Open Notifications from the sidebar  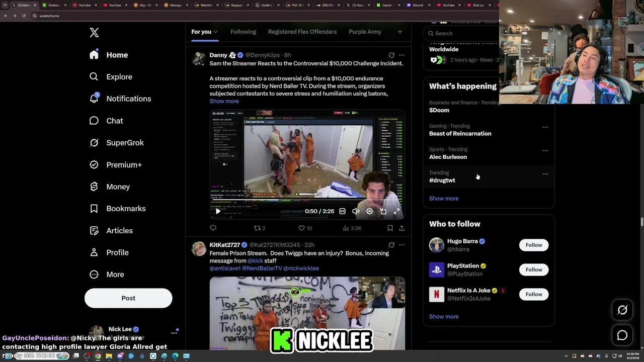(x=120, y=99)
